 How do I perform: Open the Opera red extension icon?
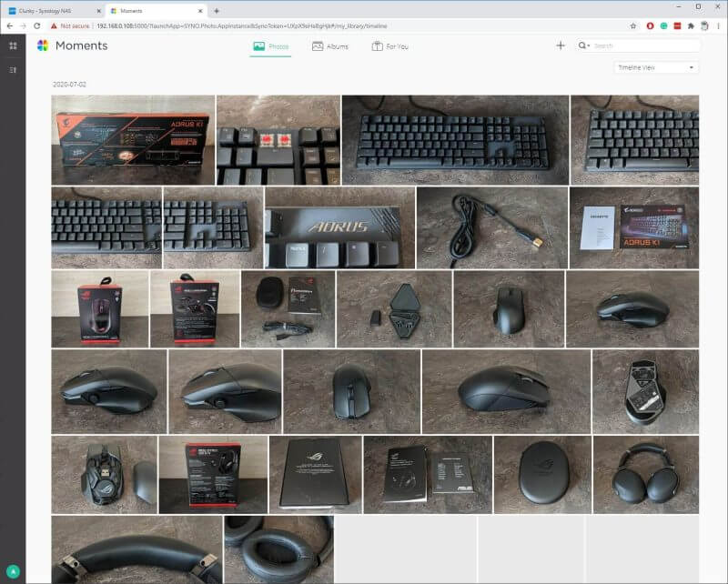(650, 26)
